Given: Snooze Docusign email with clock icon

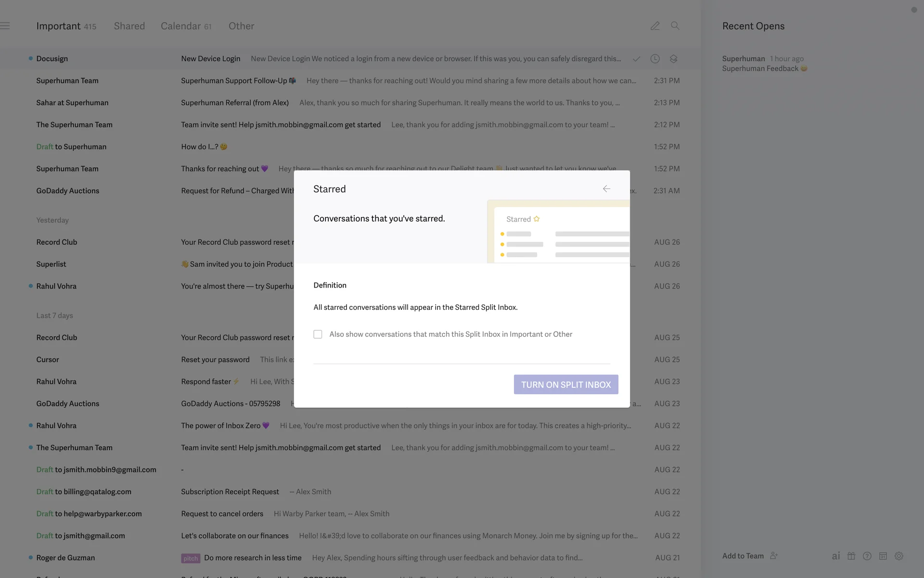Looking at the screenshot, I should [x=655, y=59].
